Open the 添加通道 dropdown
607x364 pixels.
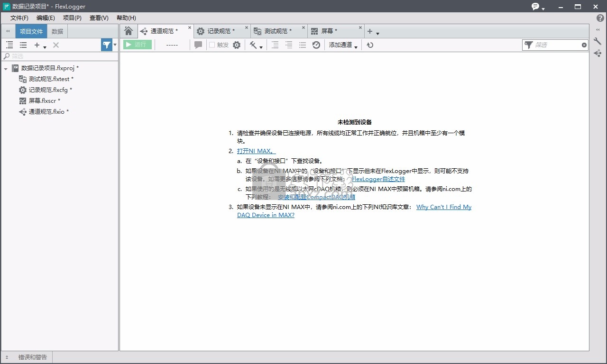(343, 45)
